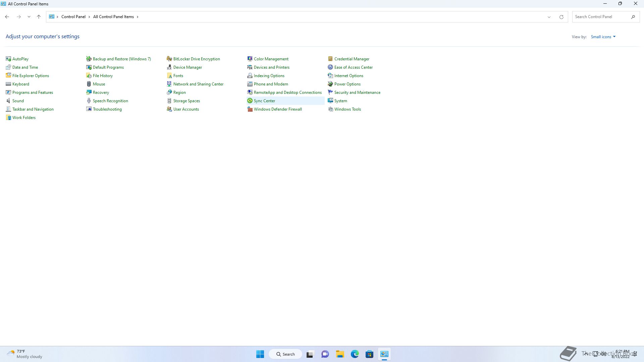Open the Troubleshooting link
The width and height of the screenshot is (644, 362).
pyautogui.click(x=107, y=109)
